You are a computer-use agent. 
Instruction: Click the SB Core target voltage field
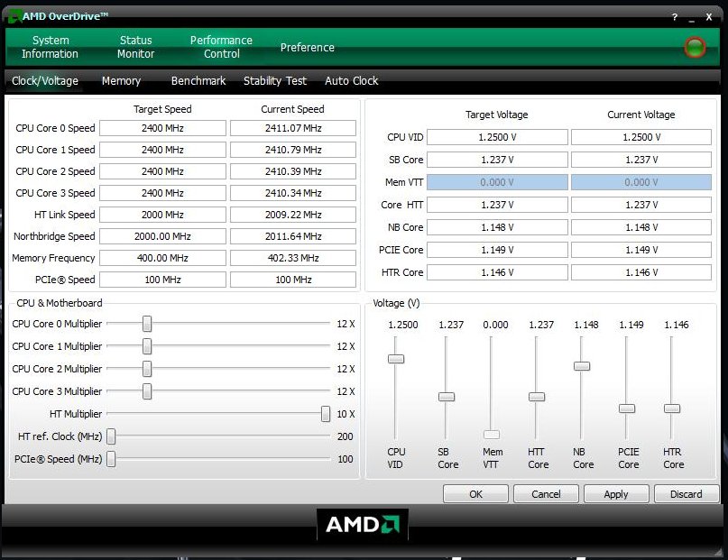[497, 160]
